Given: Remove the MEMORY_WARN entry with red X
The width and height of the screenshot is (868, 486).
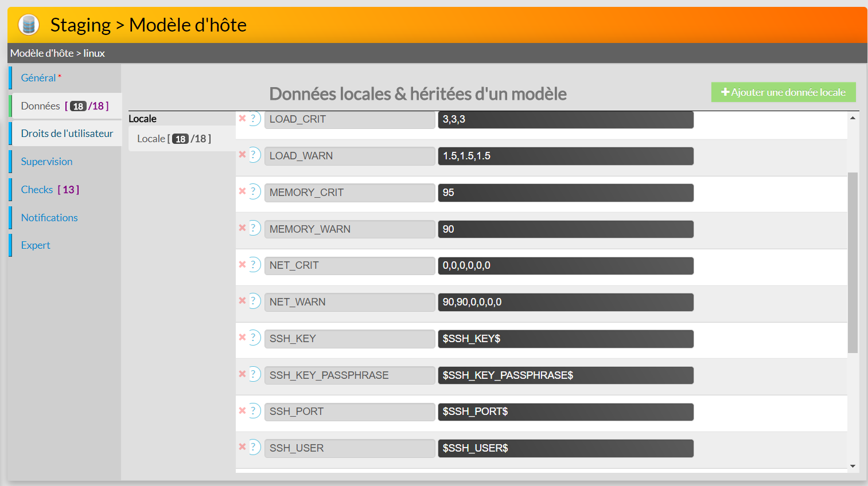Looking at the screenshot, I should 242,228.
